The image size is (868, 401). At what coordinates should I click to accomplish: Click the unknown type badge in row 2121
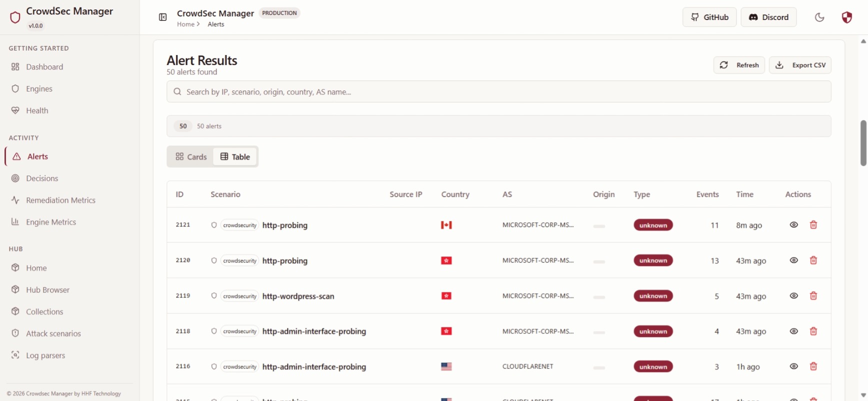[653, 225]
